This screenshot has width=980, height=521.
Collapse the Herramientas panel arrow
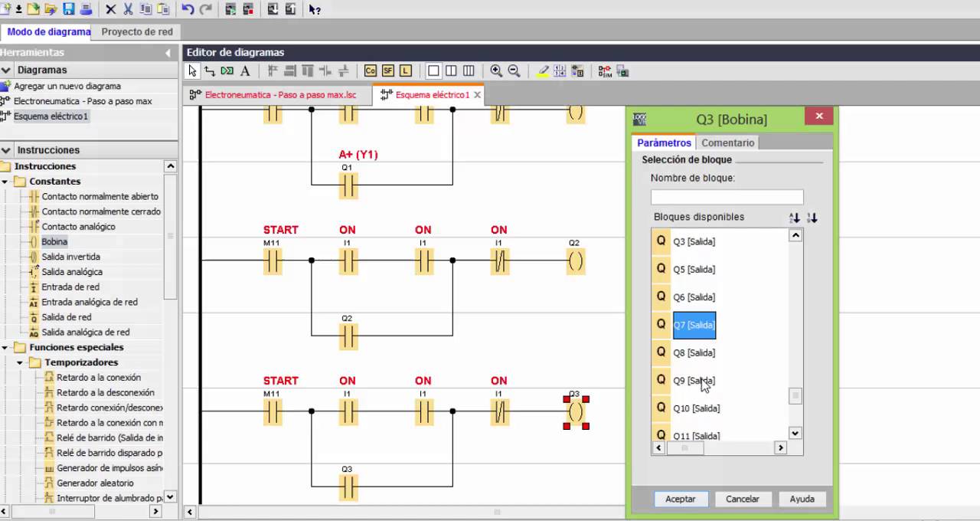[168, 53]
